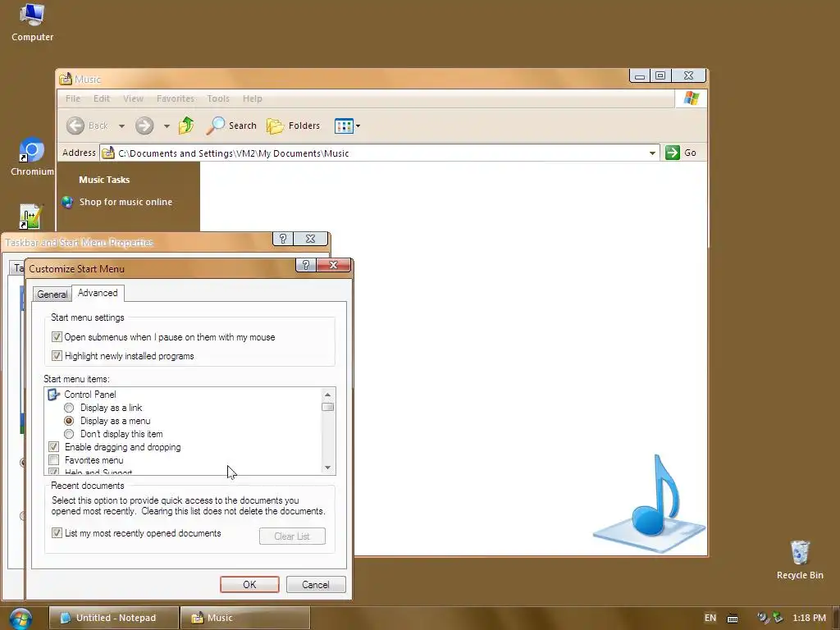The image size is (840, 630).
Task: Toggle Highlight newly installed programs checkbox
Action: pos(57,356)
